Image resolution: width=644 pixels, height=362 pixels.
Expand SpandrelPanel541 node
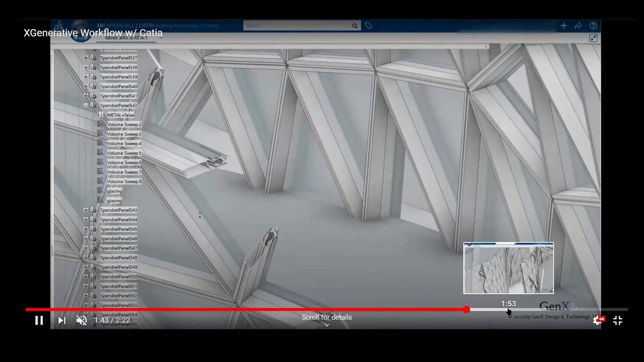(x=86, y=96)
